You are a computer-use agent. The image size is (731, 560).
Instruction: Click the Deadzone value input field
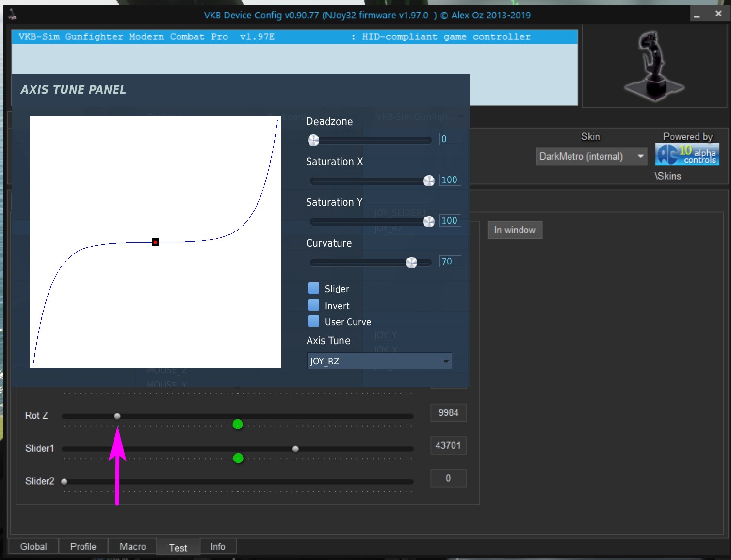click(449, 139)
